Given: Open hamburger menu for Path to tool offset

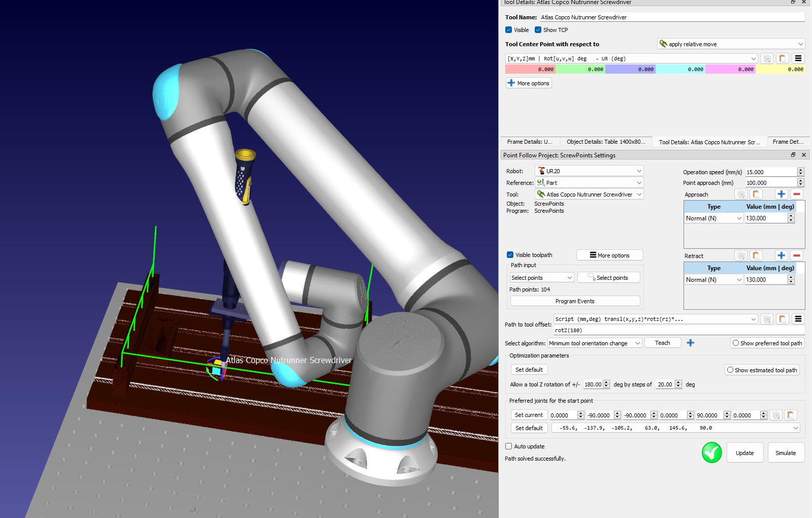Looking at the screenshot, I should pos(798,319).
